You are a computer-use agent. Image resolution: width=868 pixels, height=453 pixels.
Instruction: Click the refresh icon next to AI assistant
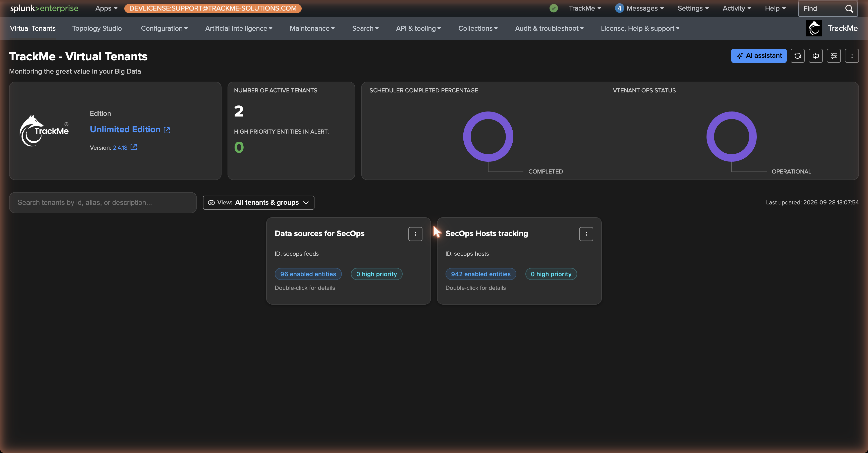(x=797, y=56)
